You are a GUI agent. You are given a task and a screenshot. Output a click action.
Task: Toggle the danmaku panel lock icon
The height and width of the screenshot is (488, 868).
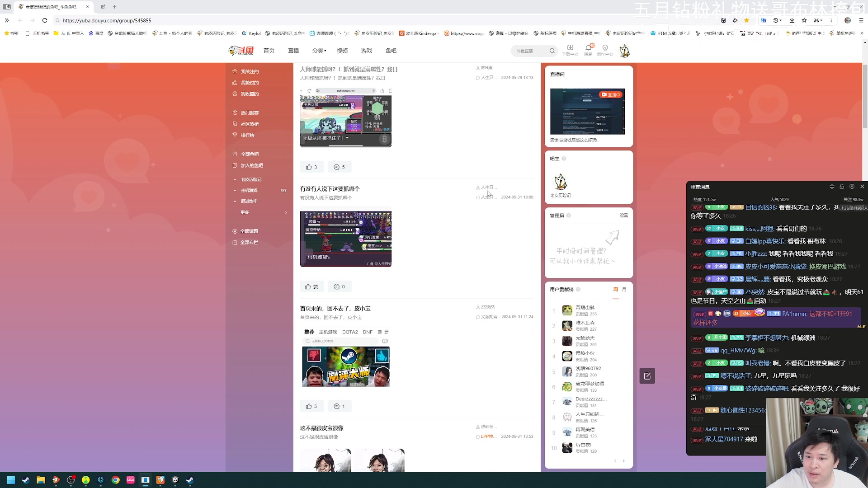(842, 187)
